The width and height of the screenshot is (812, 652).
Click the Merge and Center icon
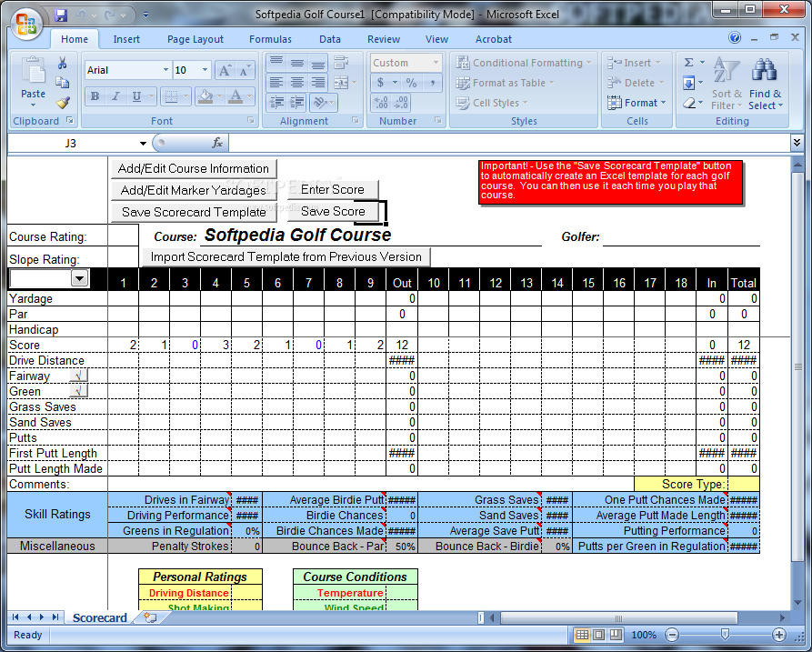(341, 83)
